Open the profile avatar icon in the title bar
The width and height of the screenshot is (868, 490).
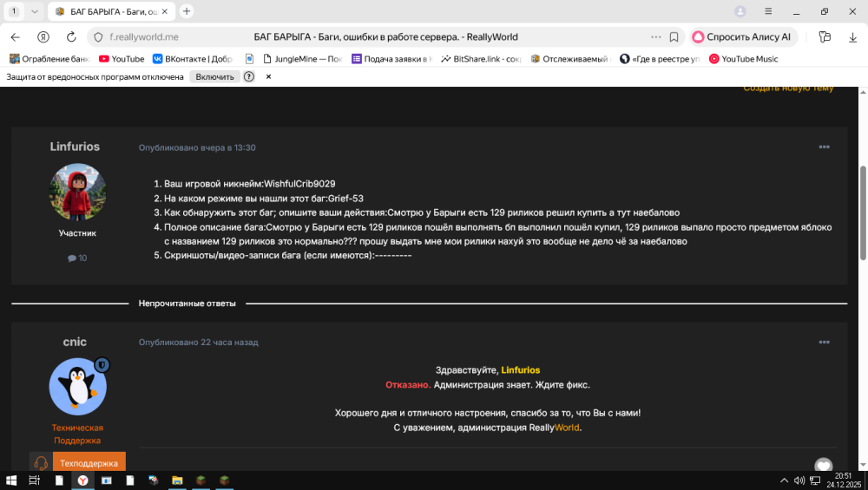[740, 11]
